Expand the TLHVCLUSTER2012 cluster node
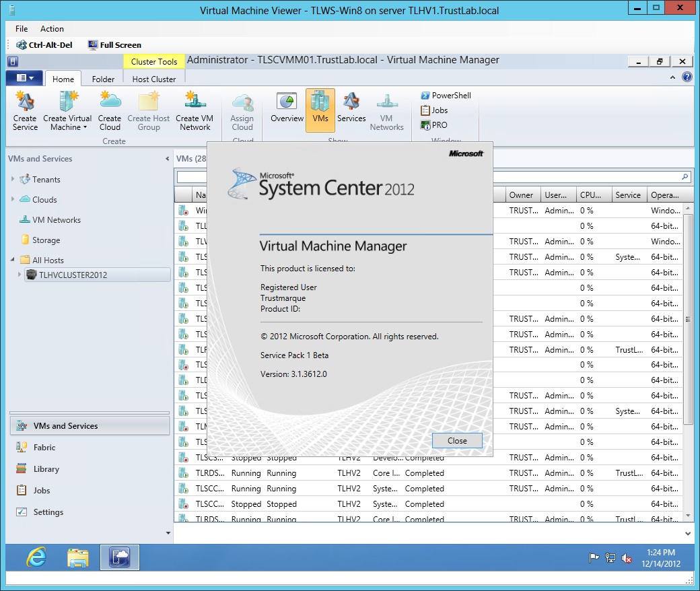700x591 pixels. click(x=20, y=275)
